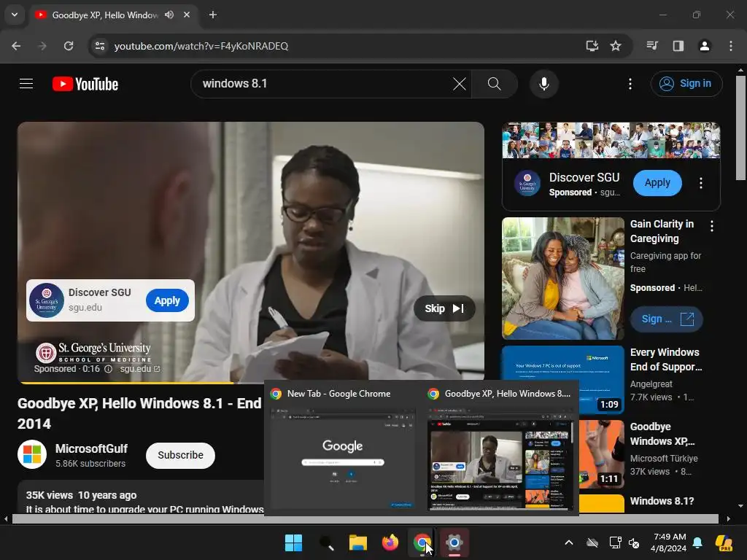Open the Windows Start menu

[x=293, y=542]
